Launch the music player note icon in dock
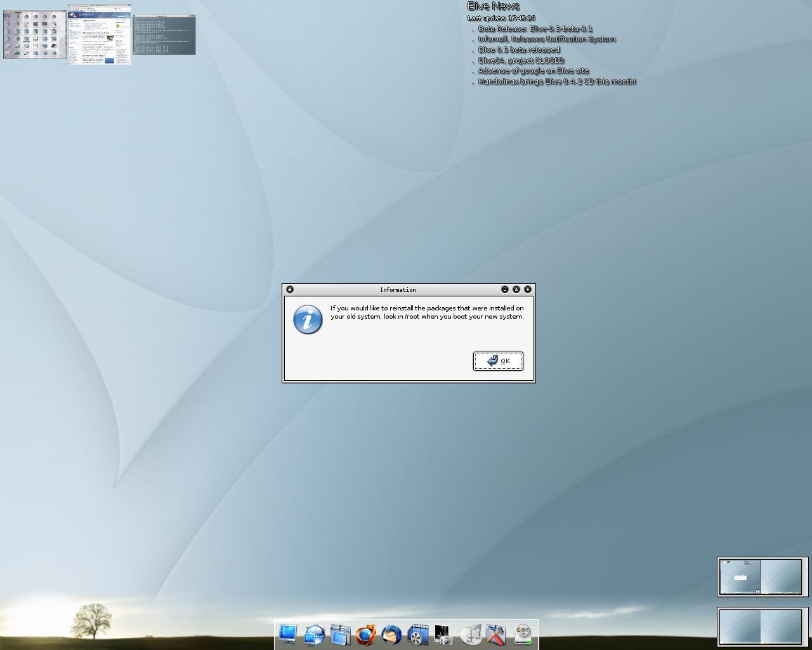The image size is (812, 650). click(x=471, y=634)
